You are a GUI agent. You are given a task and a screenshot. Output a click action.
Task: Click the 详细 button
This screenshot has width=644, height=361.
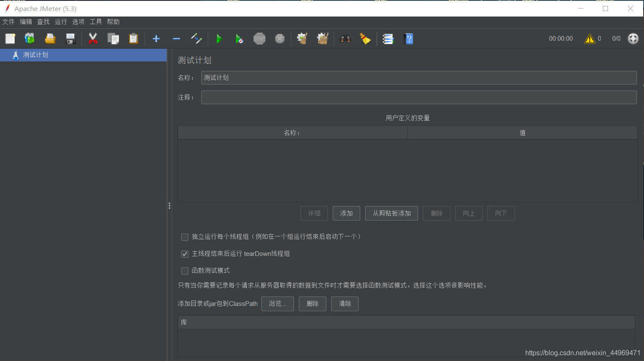pos(314,214)
